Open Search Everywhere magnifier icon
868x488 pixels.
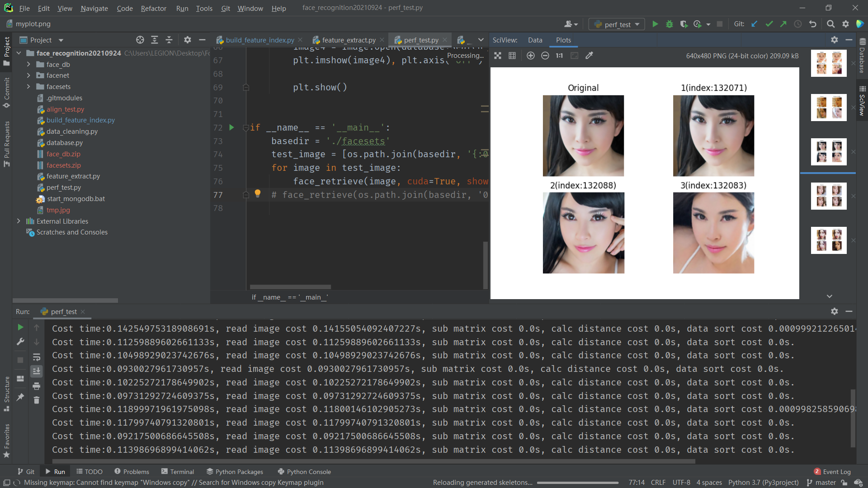831,24
